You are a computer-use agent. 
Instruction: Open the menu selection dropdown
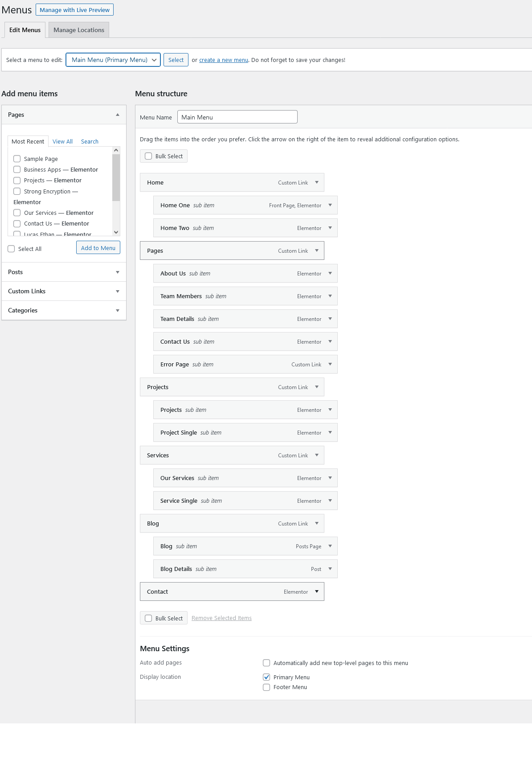coord(113,60)
